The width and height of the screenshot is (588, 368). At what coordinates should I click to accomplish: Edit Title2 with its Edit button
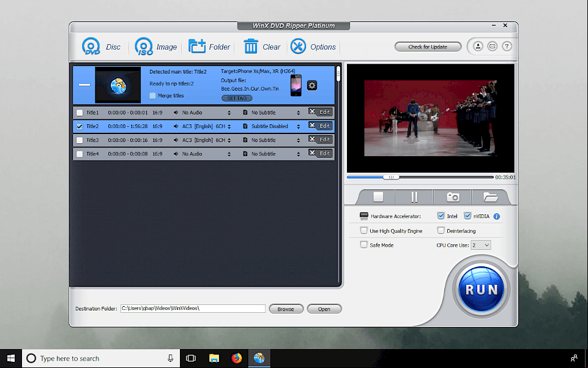coord(321,126)
